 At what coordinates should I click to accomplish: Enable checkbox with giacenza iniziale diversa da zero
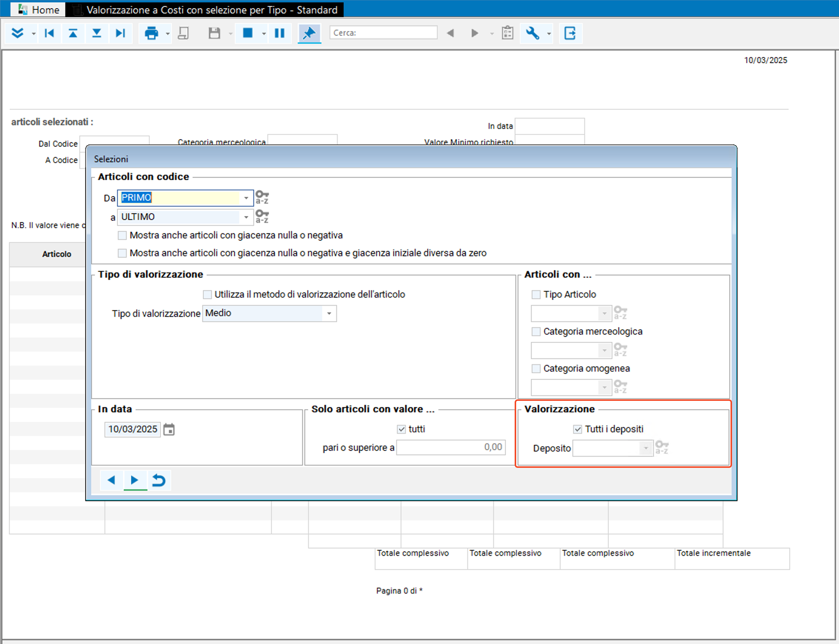122,253
